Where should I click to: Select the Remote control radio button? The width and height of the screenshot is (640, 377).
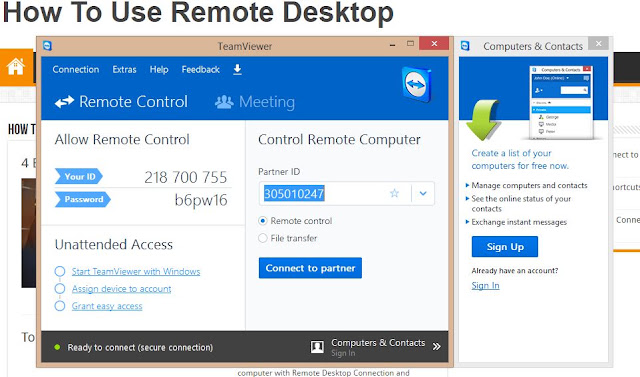263,221
